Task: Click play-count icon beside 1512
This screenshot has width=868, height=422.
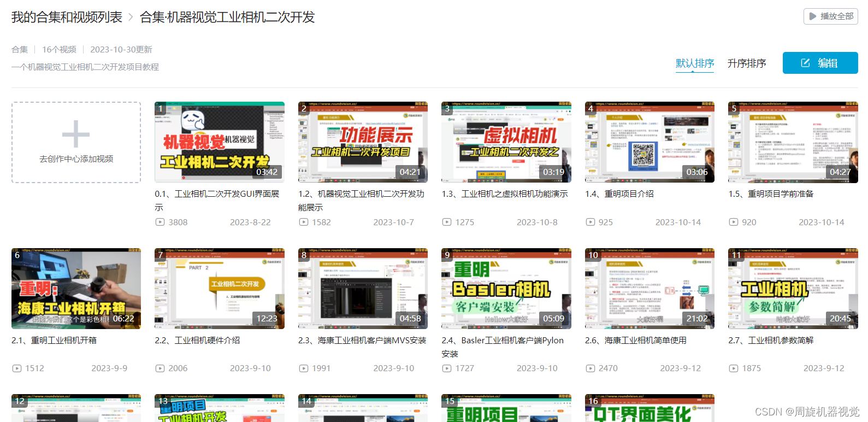Action: point(17,368)
